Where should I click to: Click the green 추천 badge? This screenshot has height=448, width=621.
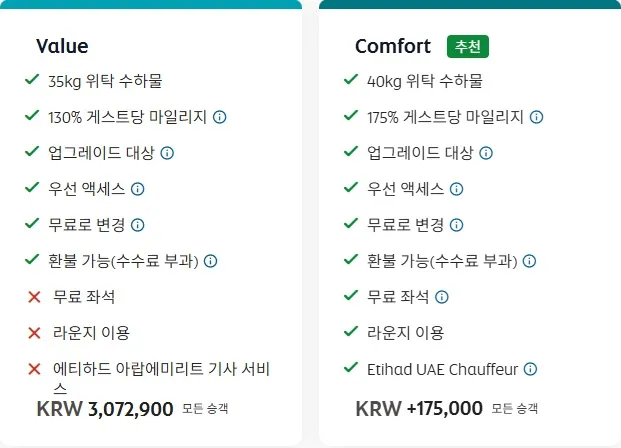pos(468,46)
